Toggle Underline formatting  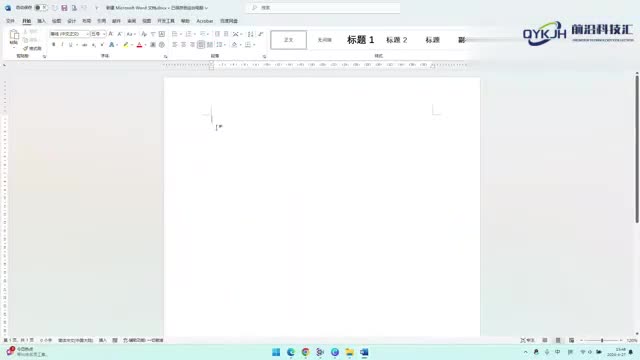coord(71,45)
